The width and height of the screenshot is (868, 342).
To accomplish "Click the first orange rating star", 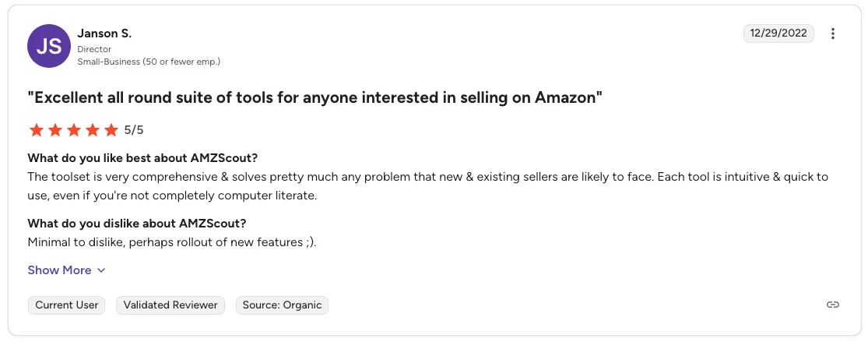I will click(x=37, y=130).
